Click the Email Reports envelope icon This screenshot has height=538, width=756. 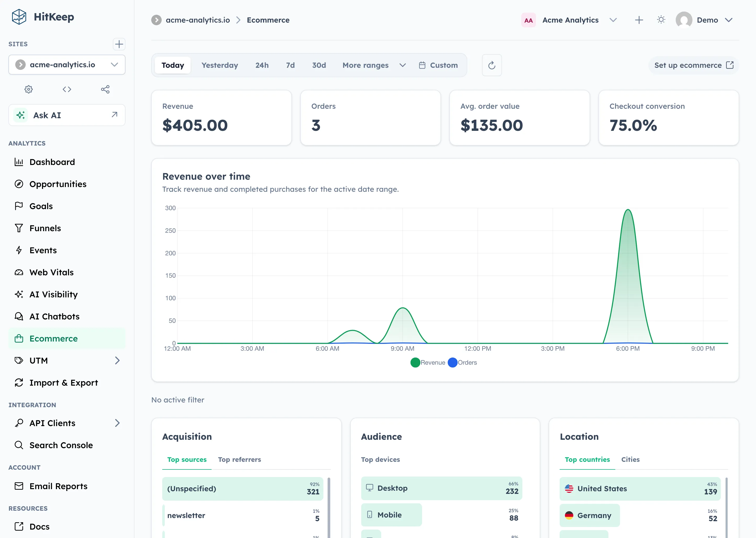(19, 486)
